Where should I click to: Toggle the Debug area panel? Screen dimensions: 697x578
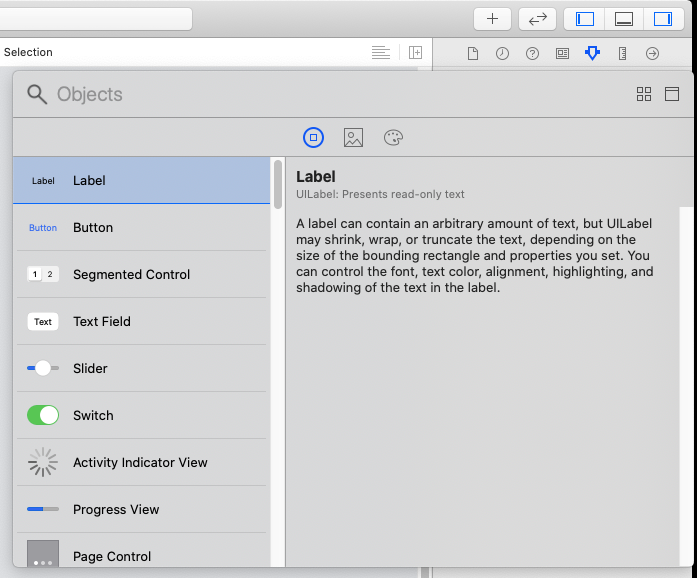624,19
